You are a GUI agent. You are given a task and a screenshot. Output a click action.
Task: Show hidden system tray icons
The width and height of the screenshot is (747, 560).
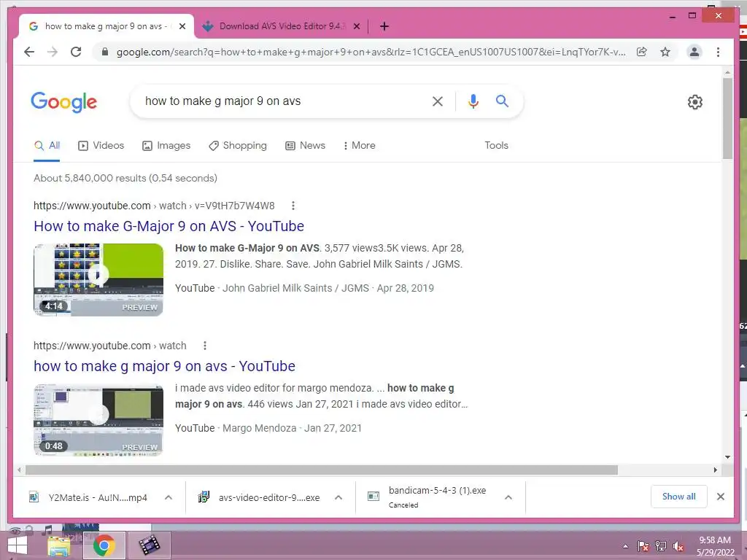pyautogui.click(x=625, y=546)
